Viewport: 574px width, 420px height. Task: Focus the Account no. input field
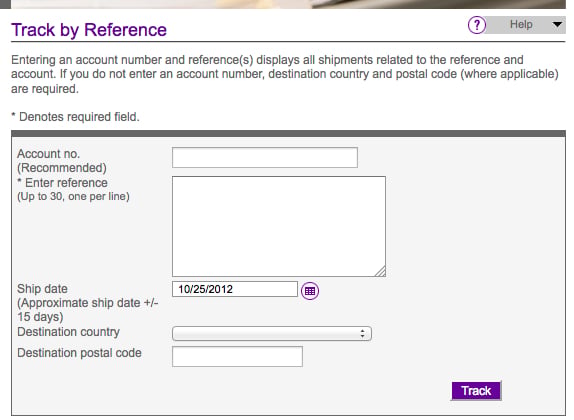pyautogui.click(x=265, y=157)
